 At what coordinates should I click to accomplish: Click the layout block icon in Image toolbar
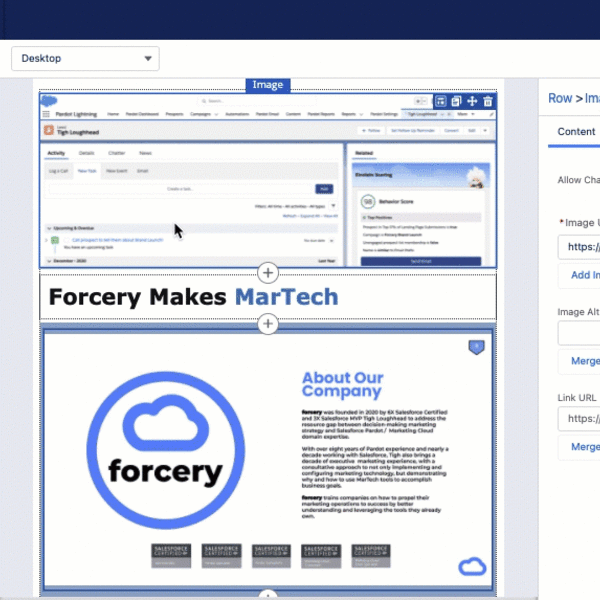pyautogui.click(x=440, y=101)
